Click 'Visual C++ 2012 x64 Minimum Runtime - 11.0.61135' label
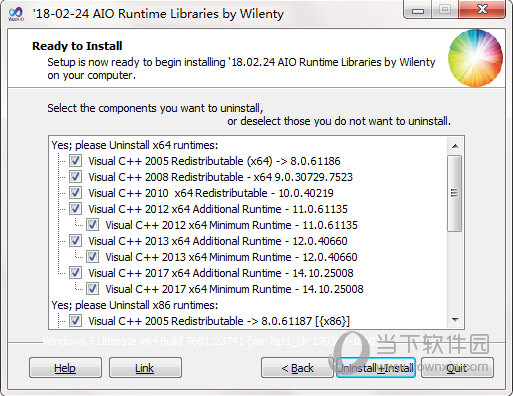This screenshot has width=513, height=396. pos(231,225)
